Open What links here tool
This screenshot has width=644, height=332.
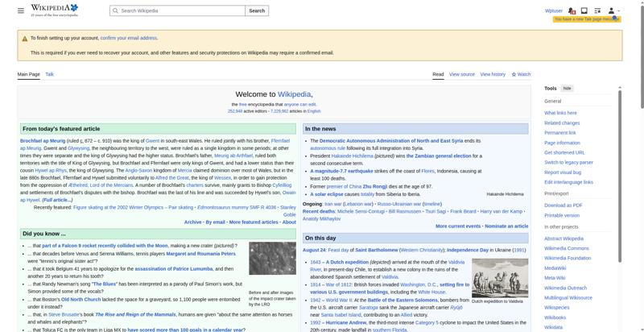pyautogui.click(x=560, y=113)
